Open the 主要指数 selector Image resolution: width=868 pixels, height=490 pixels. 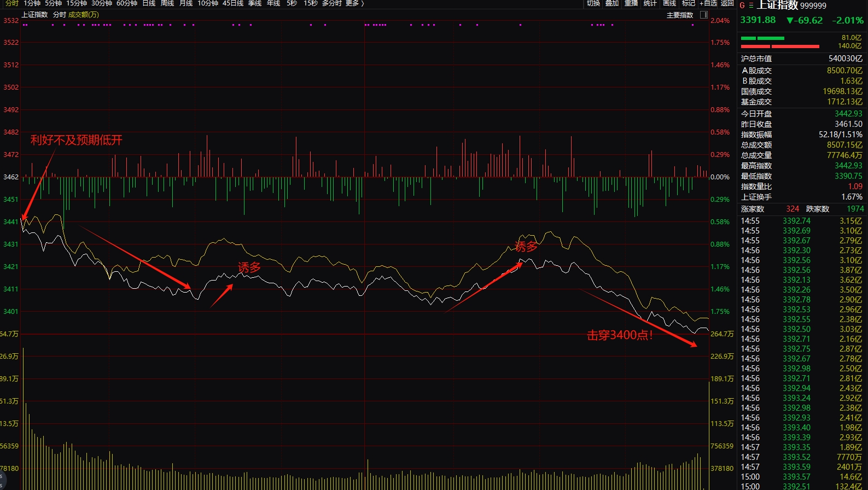click(x=679, y=15)
